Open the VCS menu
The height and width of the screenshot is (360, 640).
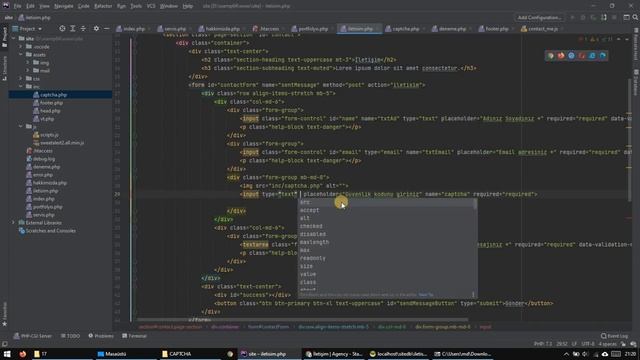pyautogui.click(x=151, y=6)
